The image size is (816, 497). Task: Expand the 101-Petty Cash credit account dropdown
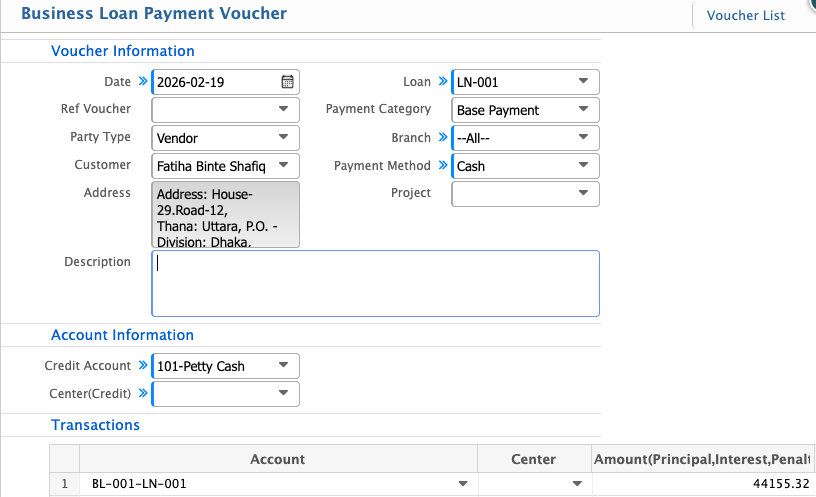tap(283, 366)
